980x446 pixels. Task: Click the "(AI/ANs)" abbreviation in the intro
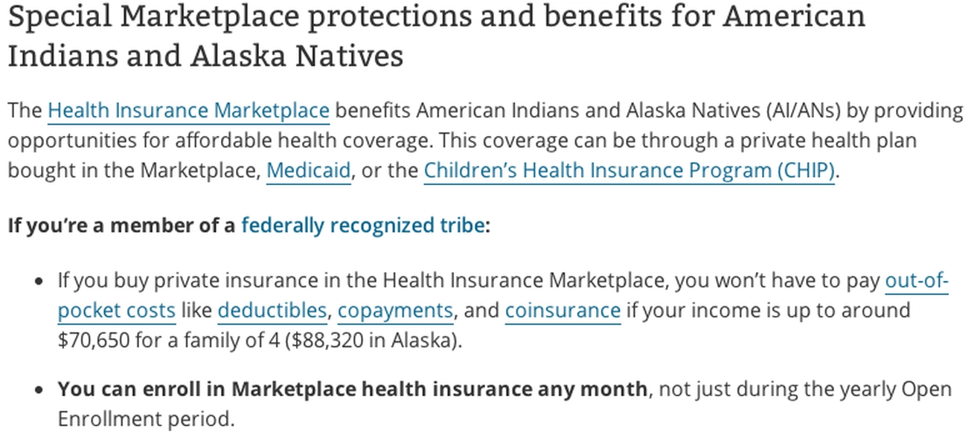802,111
